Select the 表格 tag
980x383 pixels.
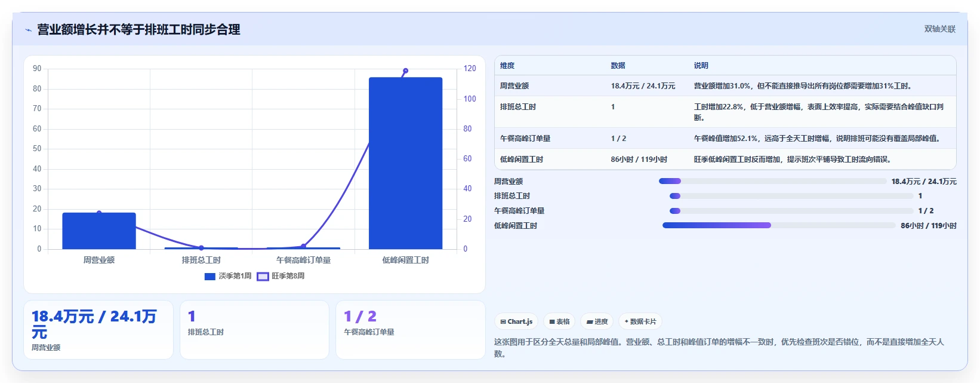click(x=559, y=321)
